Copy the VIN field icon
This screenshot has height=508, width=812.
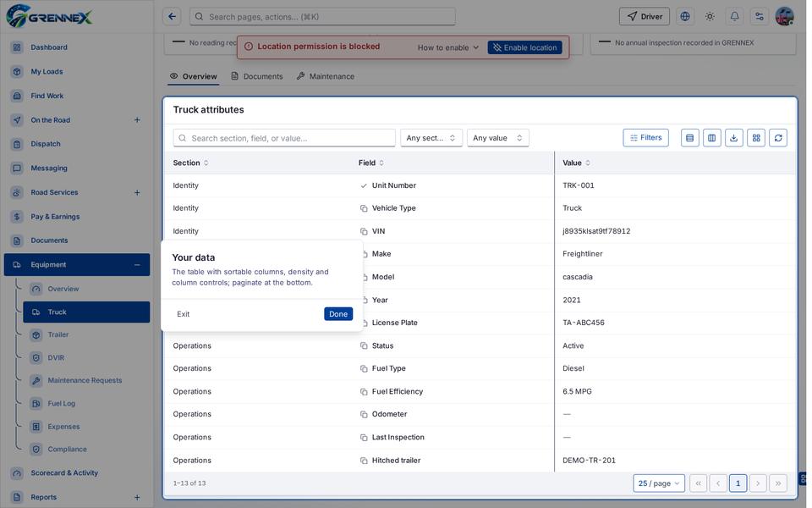click(364, 231)
